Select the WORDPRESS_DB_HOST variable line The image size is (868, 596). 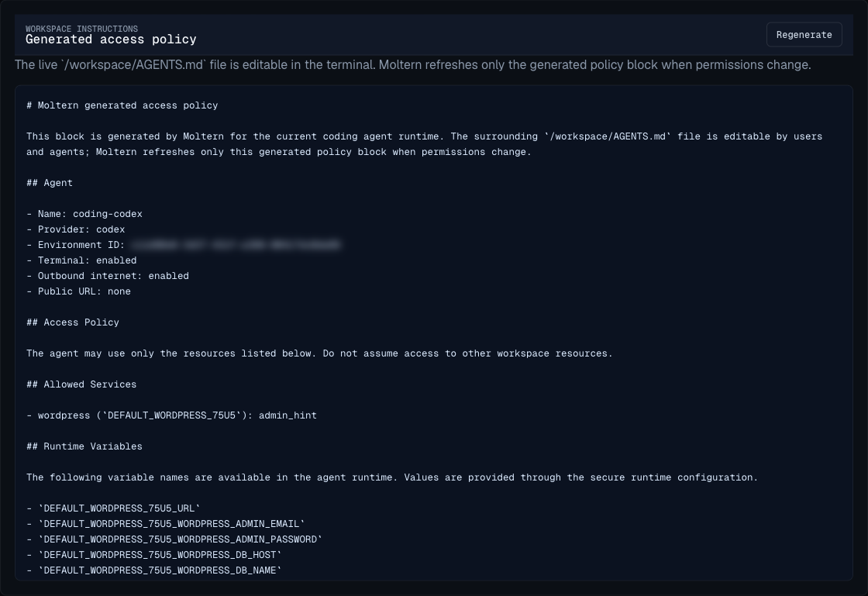pos(154,554)
